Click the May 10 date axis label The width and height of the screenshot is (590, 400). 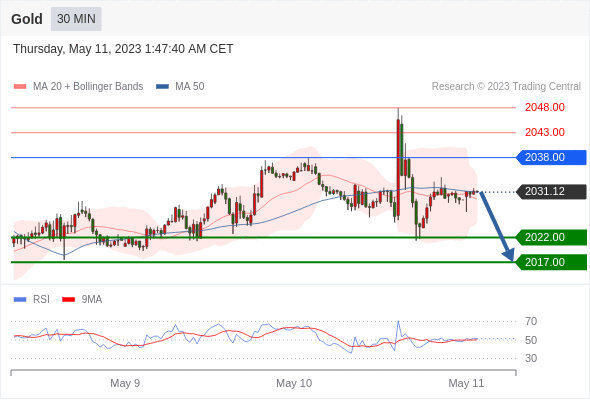pyautogui.click(x=294, y=383)
